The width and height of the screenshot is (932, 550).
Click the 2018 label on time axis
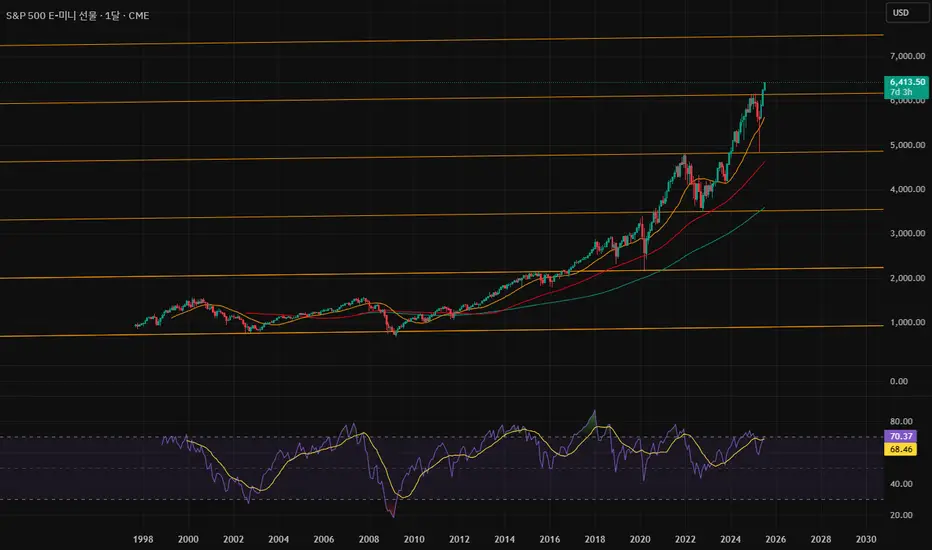(x=594, y=539)
